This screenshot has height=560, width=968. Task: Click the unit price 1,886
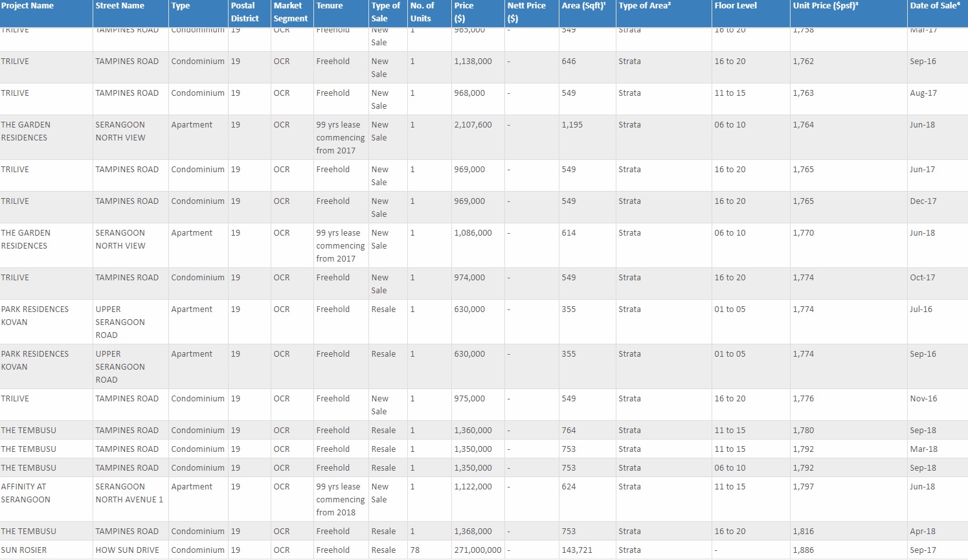tap(804, 550)
